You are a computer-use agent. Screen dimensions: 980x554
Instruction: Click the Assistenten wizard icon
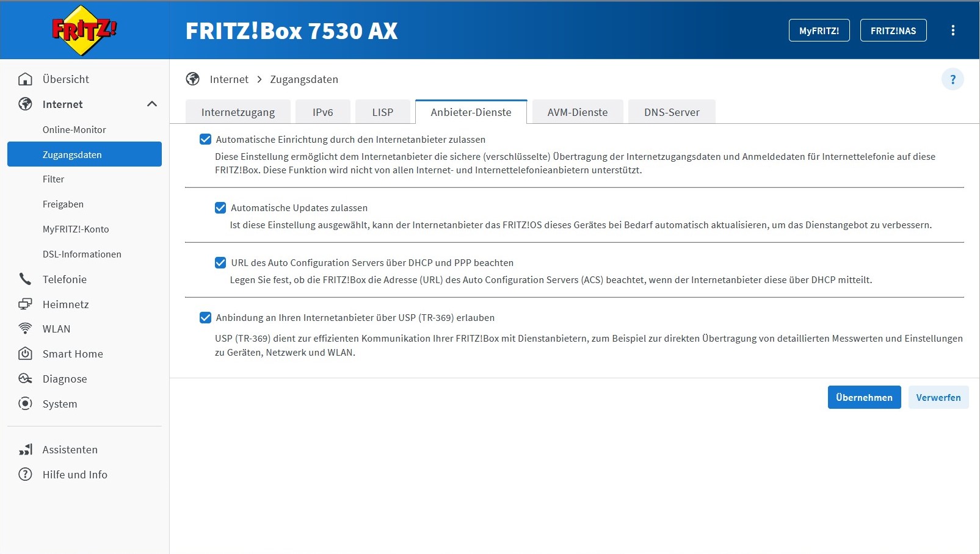(25, 450)
